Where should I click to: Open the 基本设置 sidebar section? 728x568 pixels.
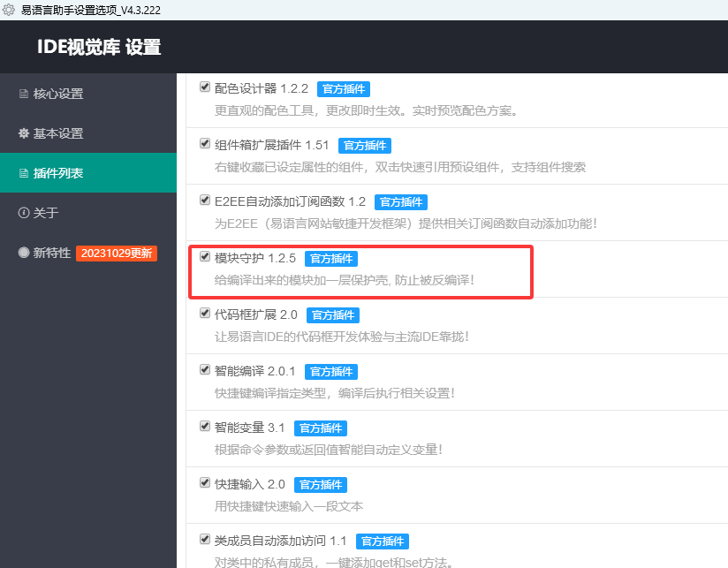[x=57, y=133]
